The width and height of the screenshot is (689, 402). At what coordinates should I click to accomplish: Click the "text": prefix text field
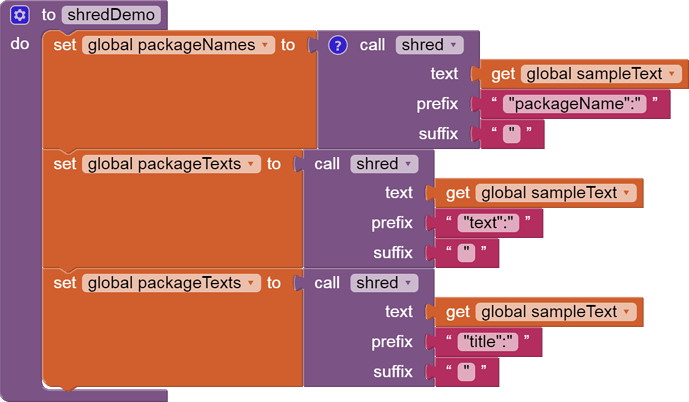click(x=488, y=223)
